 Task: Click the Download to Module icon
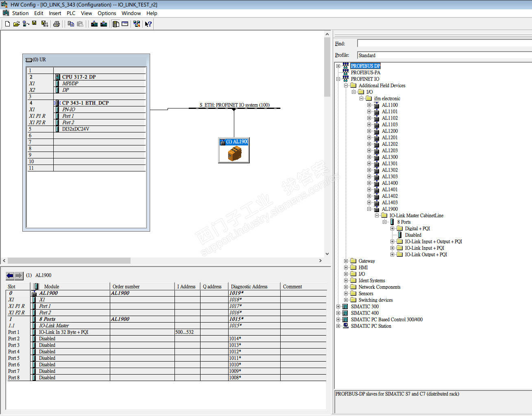pyautogui.click(x=94, y=24)
